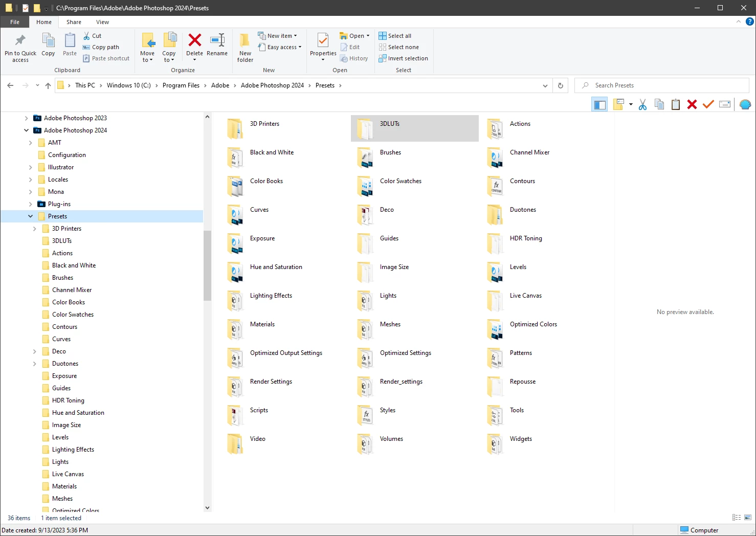Viewport: 756px width, 536px height.
Task: Open the Easy access dropdown
Action: click(280, 47)
